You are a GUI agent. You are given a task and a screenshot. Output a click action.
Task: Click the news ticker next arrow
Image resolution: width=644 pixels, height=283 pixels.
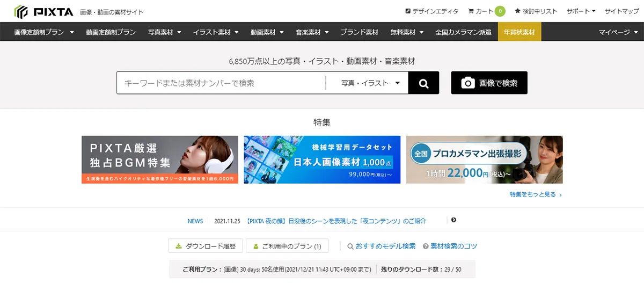[453, 220]
